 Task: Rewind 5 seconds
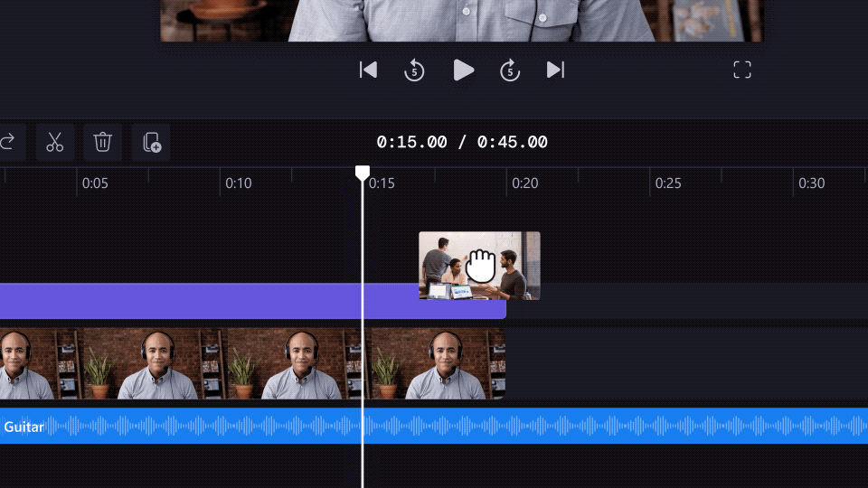(414, 70)
